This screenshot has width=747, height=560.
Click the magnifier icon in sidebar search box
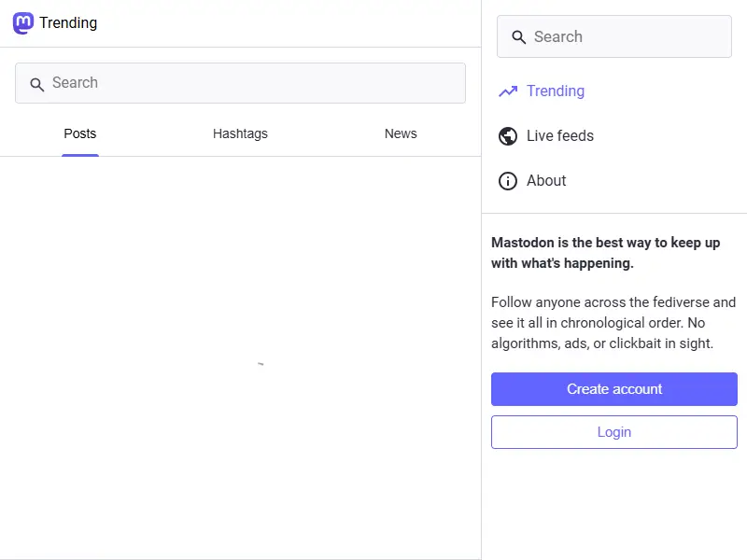518,37
